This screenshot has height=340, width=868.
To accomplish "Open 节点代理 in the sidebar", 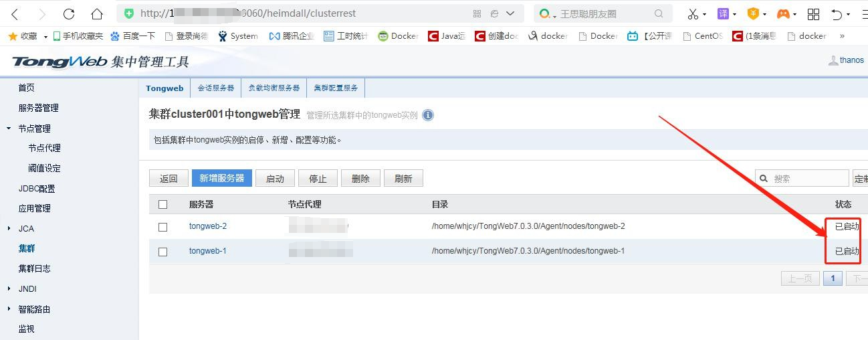I will (x=44, y=148).
